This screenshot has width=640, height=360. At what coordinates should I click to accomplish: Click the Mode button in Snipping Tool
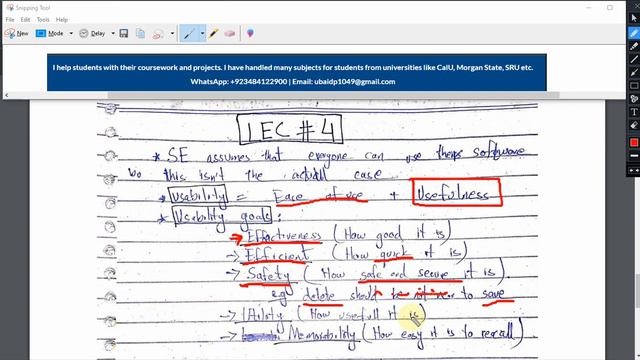click(x=50, y=33)
